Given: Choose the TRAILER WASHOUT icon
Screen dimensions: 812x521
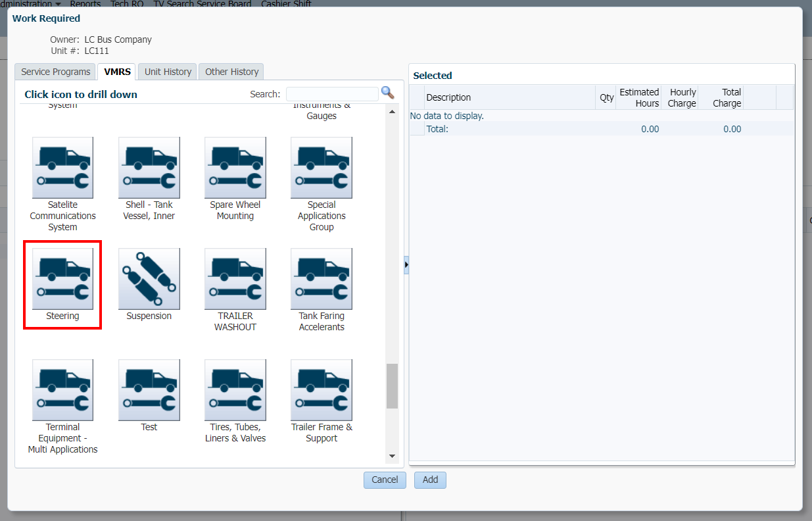Looking at the screenshot, I should coord(235,279).
